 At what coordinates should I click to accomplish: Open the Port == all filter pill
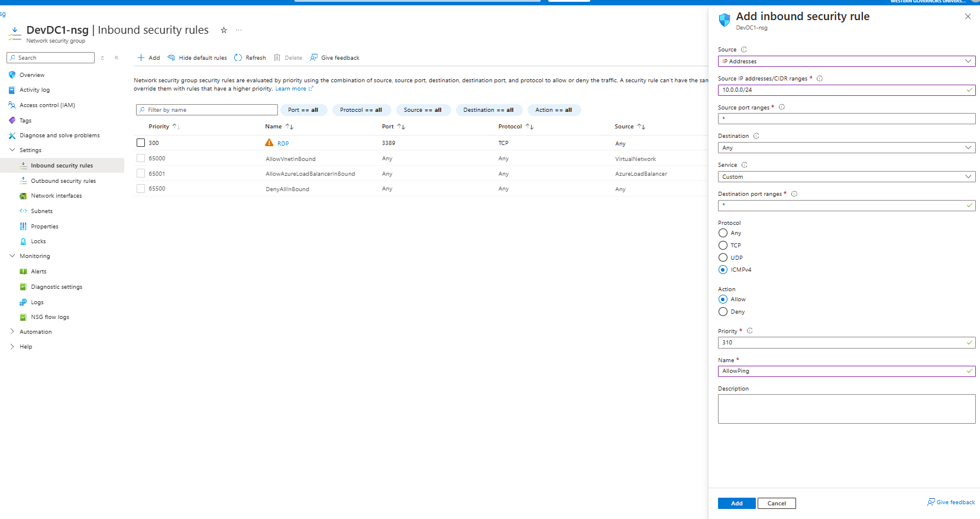[303, 110]
